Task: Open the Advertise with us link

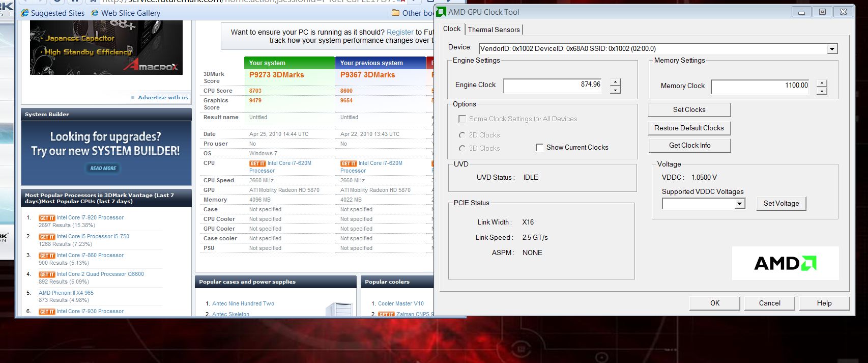Action: click(x=163, y=97)
